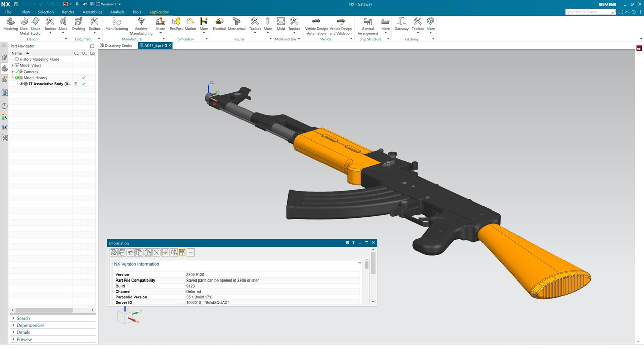Viewport: 644px width, 350px height.
Task: Switch to the Discovery Center tab
Action: click(x=116, y=45)
